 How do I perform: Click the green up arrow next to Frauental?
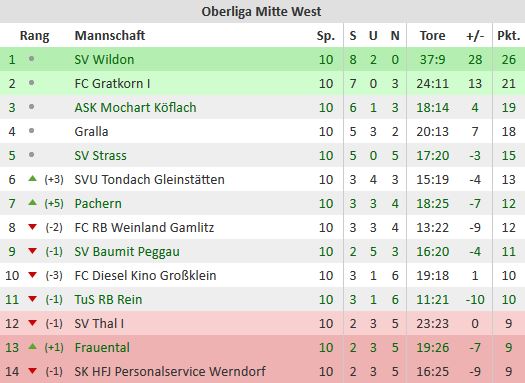32,347
